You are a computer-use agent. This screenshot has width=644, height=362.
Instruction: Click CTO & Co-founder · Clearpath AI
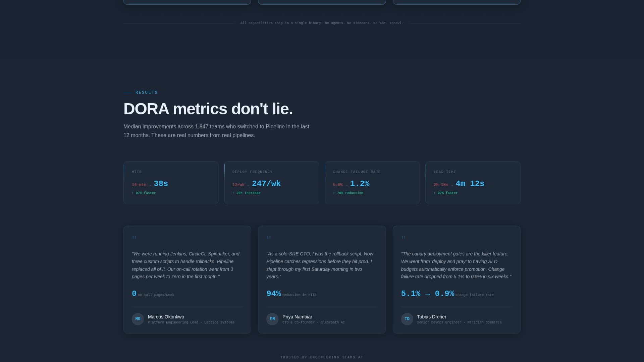(x=314, y=322)
